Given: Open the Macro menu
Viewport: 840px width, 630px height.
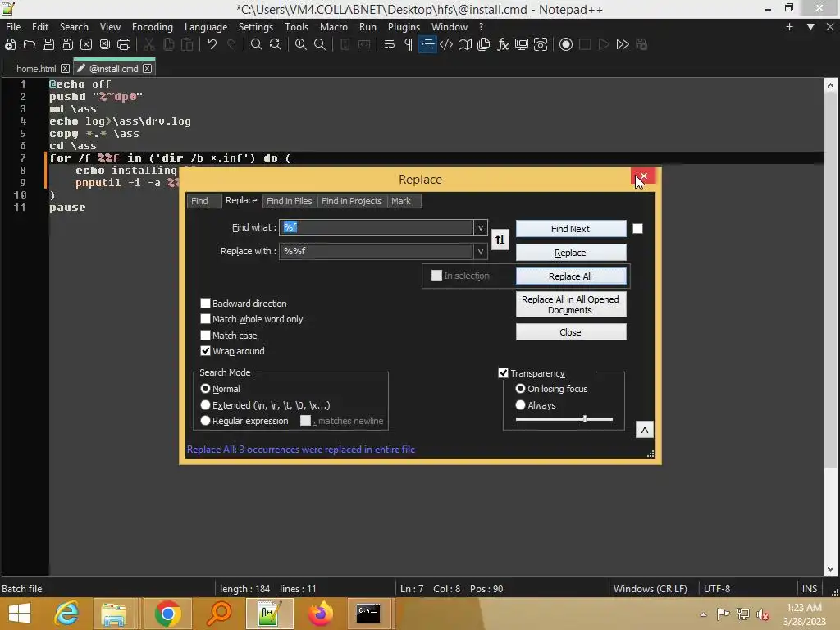Looking at the screenshot, I should click(333, 27).
